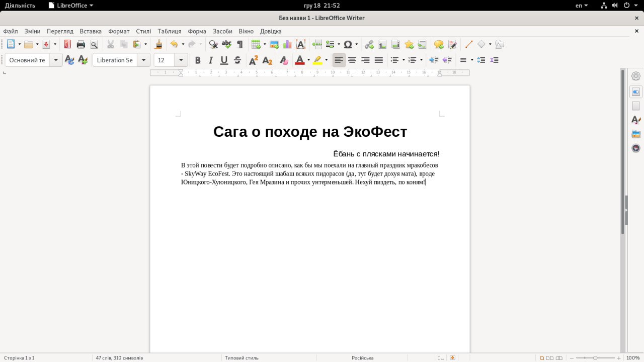Insert a chart

(287, 44)
